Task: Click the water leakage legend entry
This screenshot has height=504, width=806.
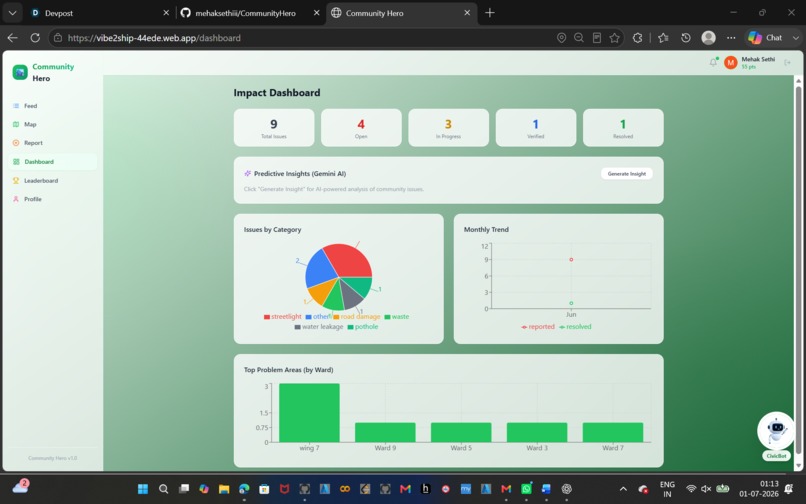Action: (x=319, y=327)
